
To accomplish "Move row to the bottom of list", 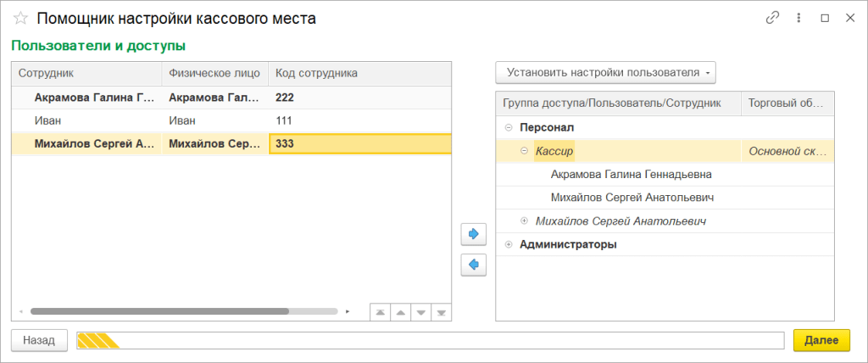I will pyautogui.click(x=441, y=312).
